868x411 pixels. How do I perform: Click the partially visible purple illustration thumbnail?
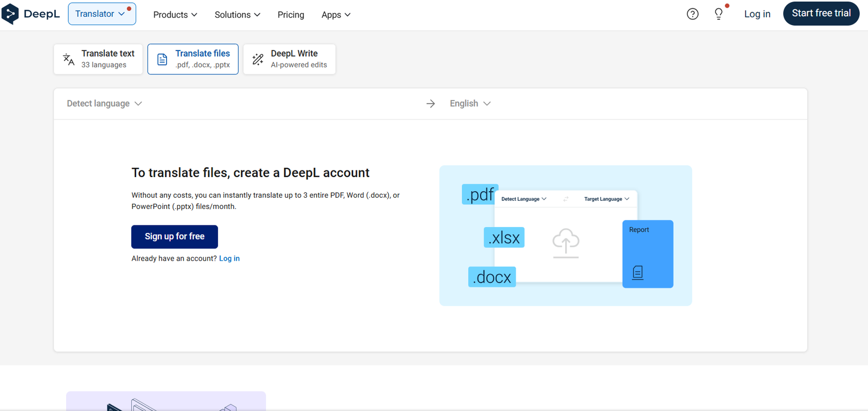[166, 401]
